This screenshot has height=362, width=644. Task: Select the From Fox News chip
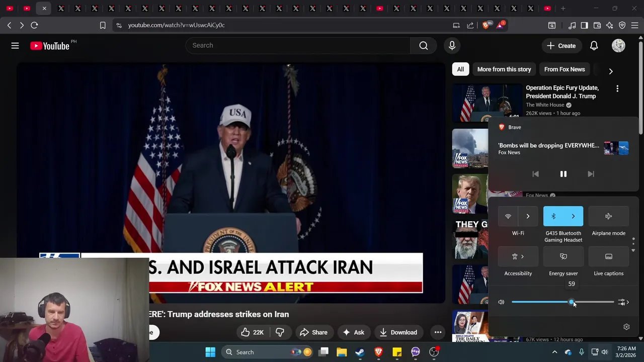tap(565, 69)
